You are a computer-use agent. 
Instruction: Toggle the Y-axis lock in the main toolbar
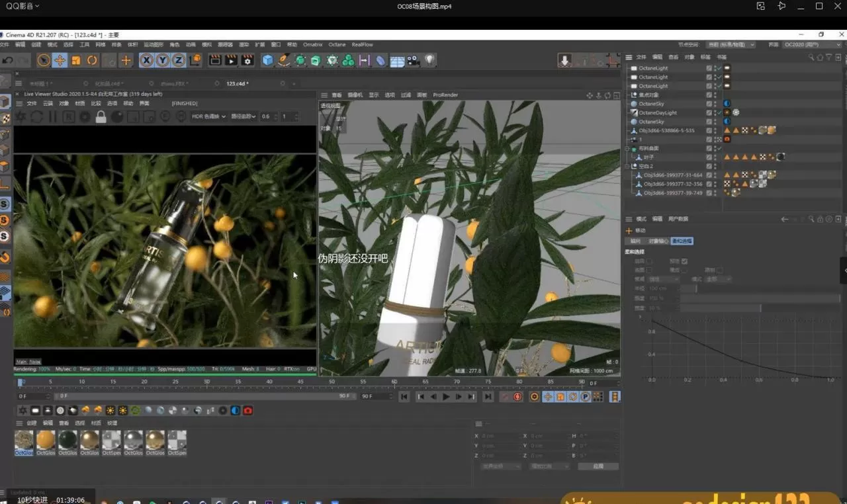tap(163, 60)
